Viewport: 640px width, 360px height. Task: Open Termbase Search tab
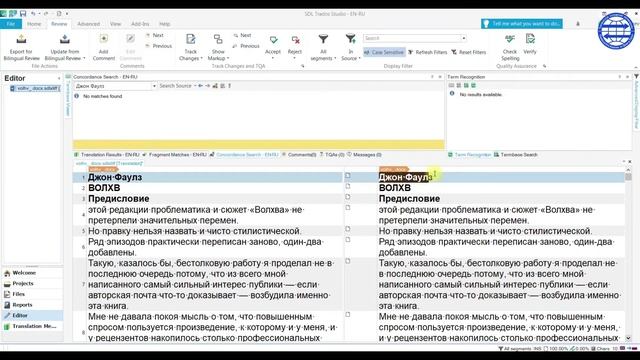[516, 155]
